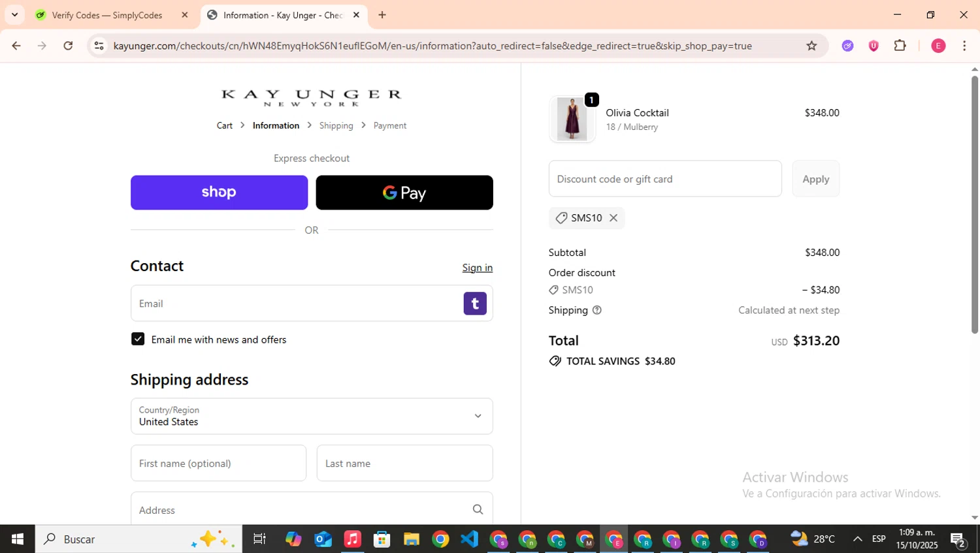Uncheck Email me with news and offers
The image size is (980, 553).
138,339
